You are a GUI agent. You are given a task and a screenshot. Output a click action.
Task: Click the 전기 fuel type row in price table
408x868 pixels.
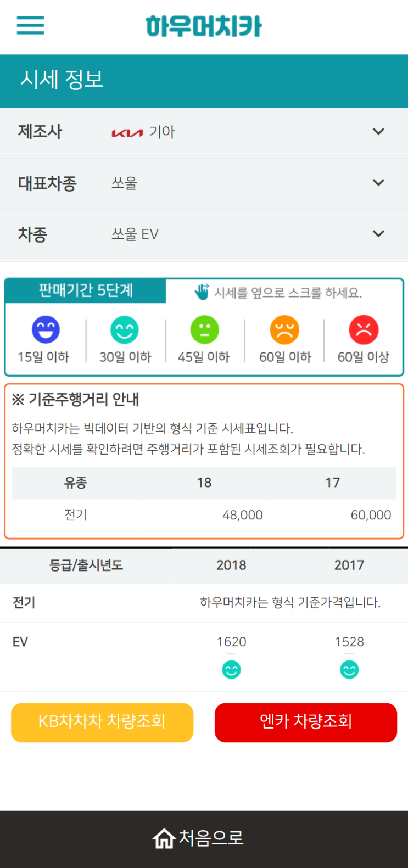tap(24, 603)
